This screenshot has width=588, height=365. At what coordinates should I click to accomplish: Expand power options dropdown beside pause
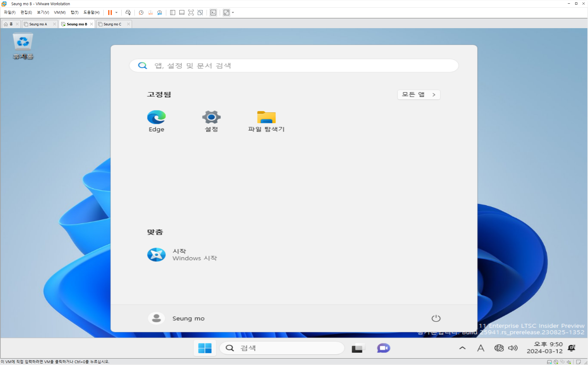(116, 13)
